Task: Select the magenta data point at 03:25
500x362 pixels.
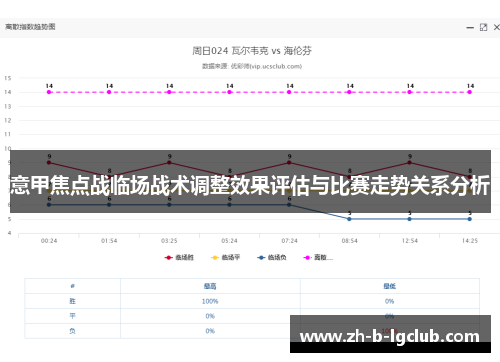Action: pyautogui.click(x=169, y=92)
